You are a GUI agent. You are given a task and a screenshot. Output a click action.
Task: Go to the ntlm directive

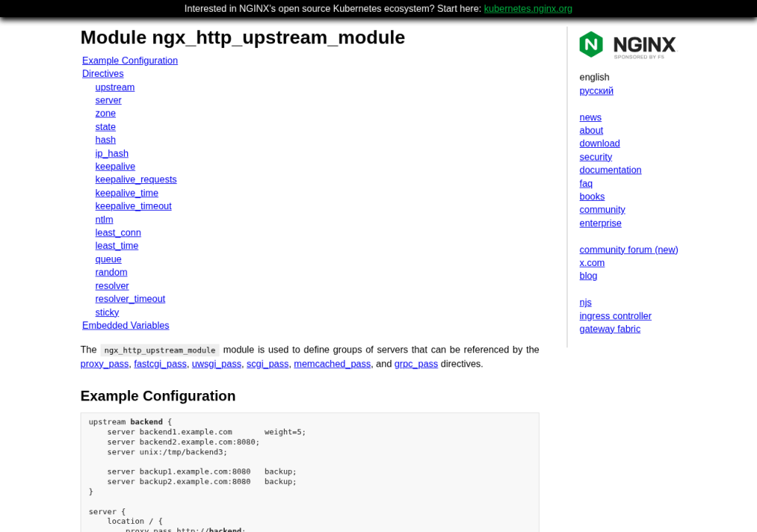(x=103, y=219)
